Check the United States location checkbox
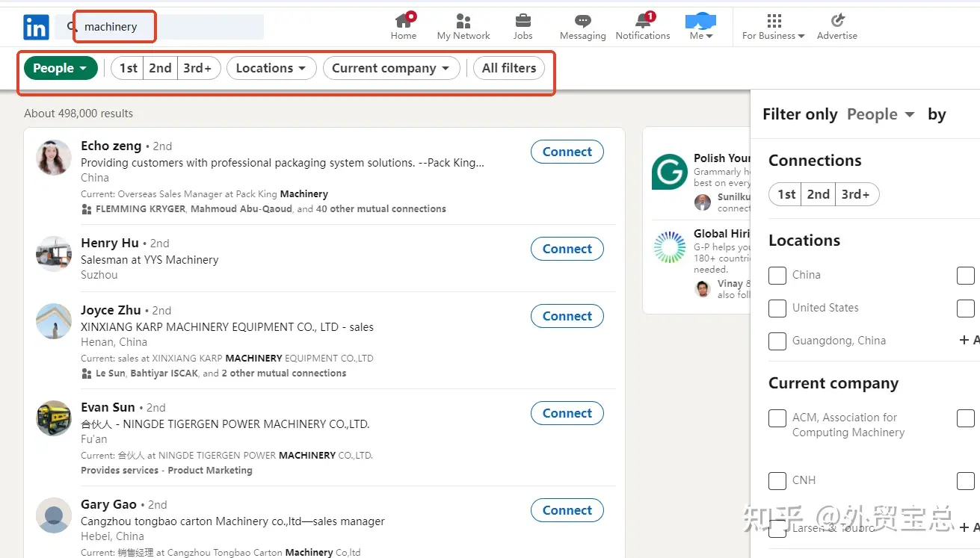 [777, 308]
